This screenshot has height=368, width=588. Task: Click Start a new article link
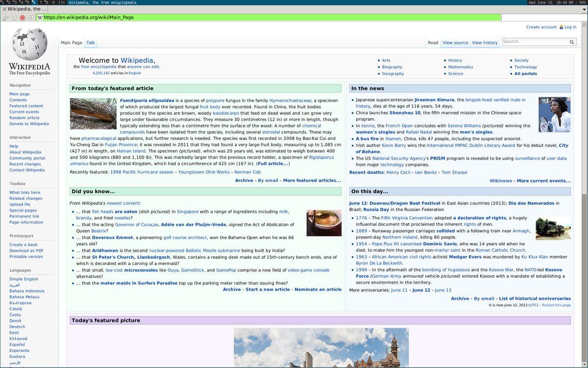[268, 289]
